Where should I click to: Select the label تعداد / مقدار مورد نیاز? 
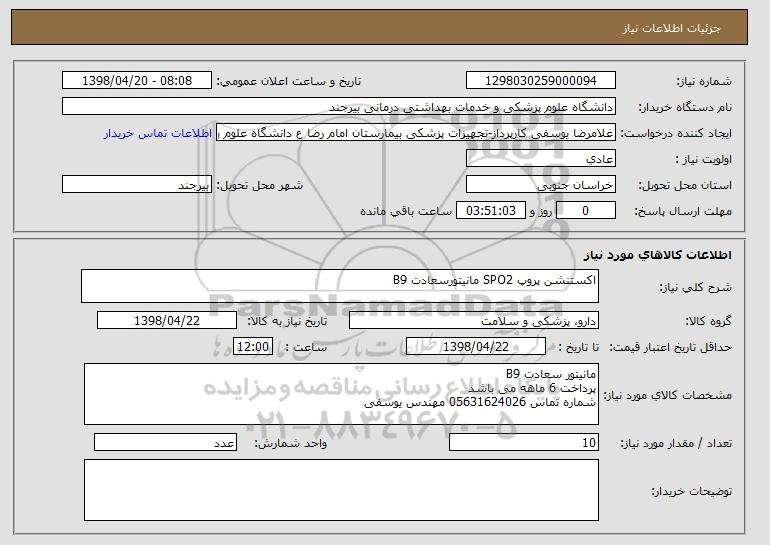click(676, 443)
